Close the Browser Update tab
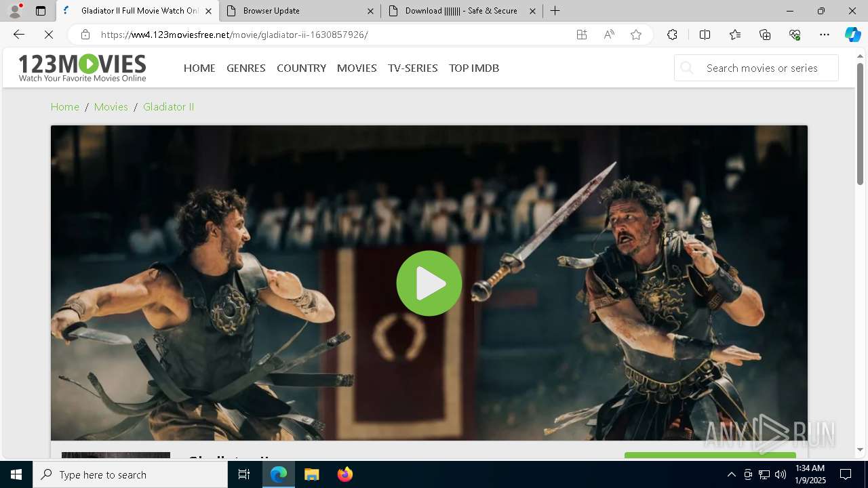Image resolution: width=868 pixels, height=488 pixels. [x=370, y=11]
